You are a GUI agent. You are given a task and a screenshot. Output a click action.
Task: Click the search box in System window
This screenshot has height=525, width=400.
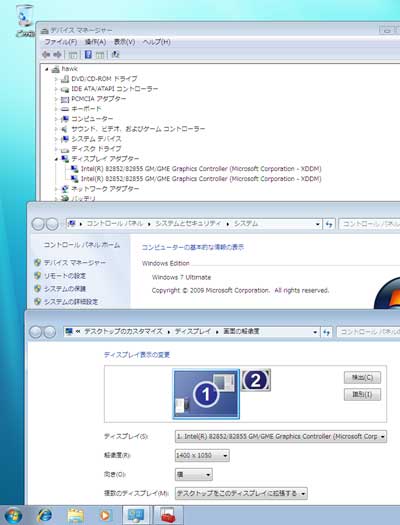tap(369, 224)
